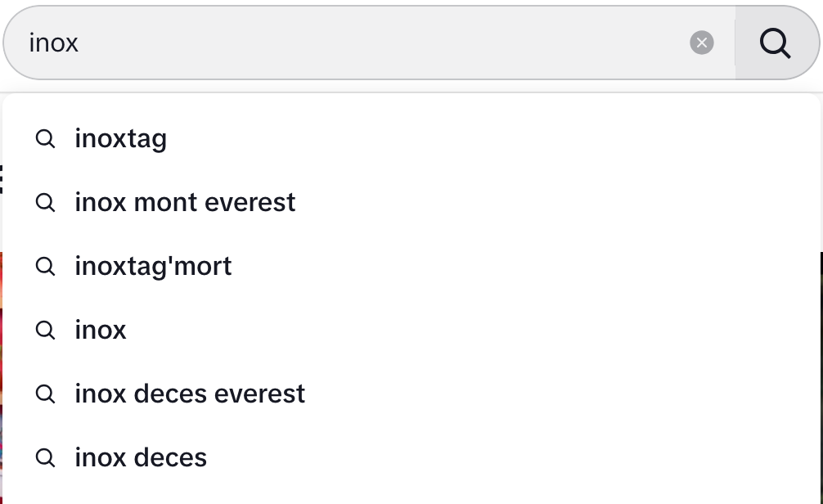
Task: Click the magnifier icon beside the 'inox deces' suggestion
Action: [x=45, y=458]
